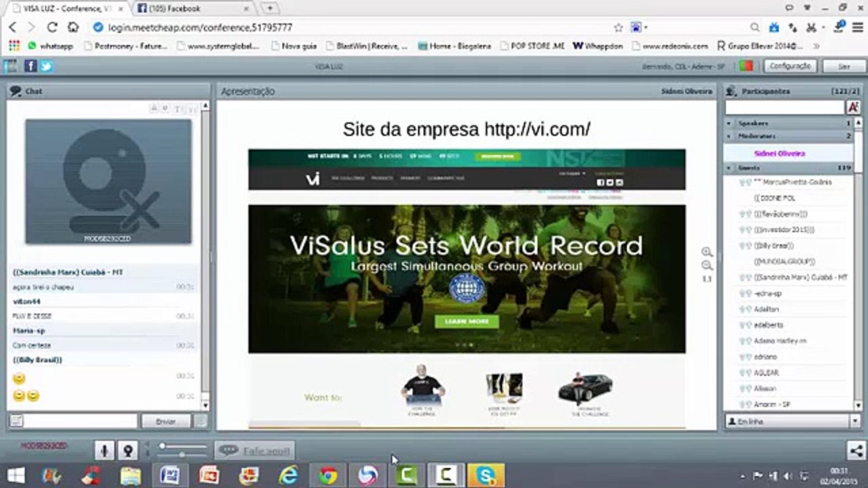This screenshot has width=868, height=488.
Task: Click the webcam placeholder video
Action: click(x=108, y=182)
